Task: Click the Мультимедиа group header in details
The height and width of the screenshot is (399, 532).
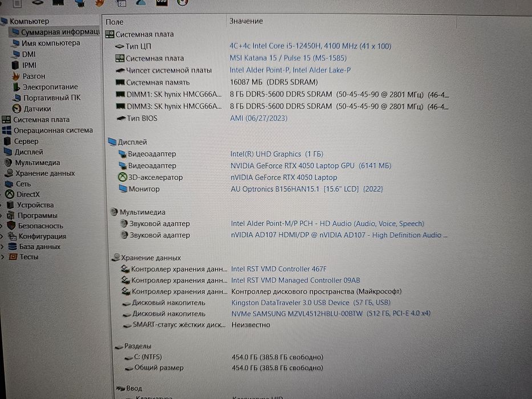Action: click(138, 212)
